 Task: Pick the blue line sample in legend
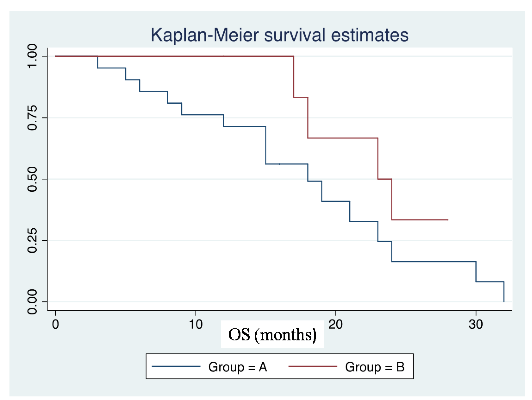pos(176,366)
